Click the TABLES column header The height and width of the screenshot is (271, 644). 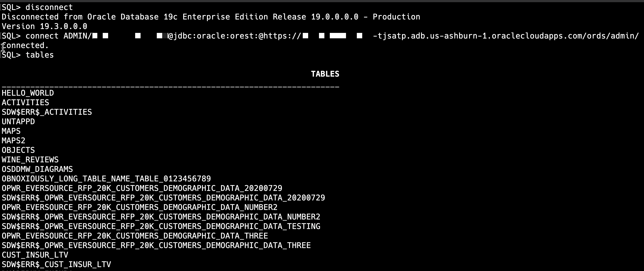(325, 74)
